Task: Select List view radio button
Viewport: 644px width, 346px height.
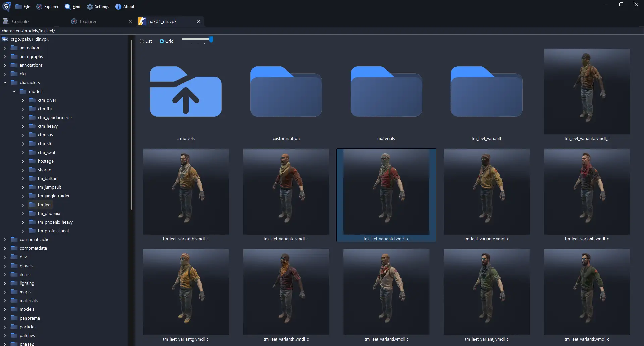Action: click(142, 41)
